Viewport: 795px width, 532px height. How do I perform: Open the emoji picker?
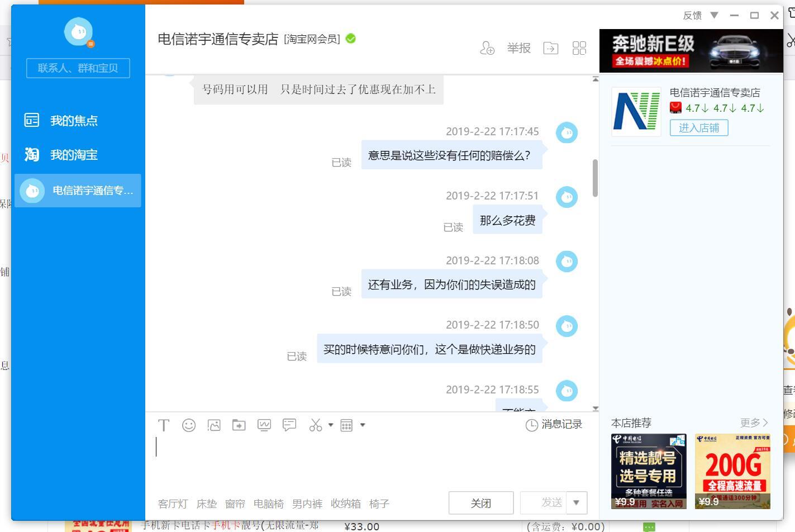pos(189,425)
